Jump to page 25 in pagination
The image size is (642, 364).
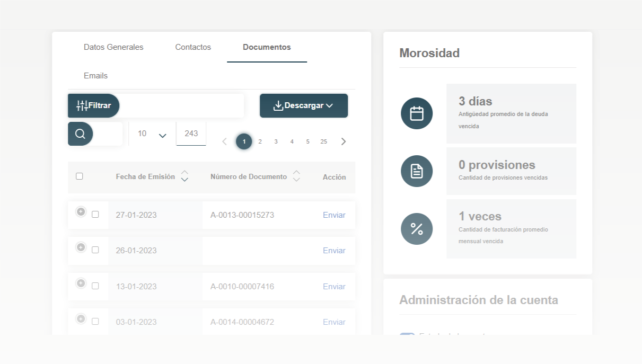tap(323, 141)
